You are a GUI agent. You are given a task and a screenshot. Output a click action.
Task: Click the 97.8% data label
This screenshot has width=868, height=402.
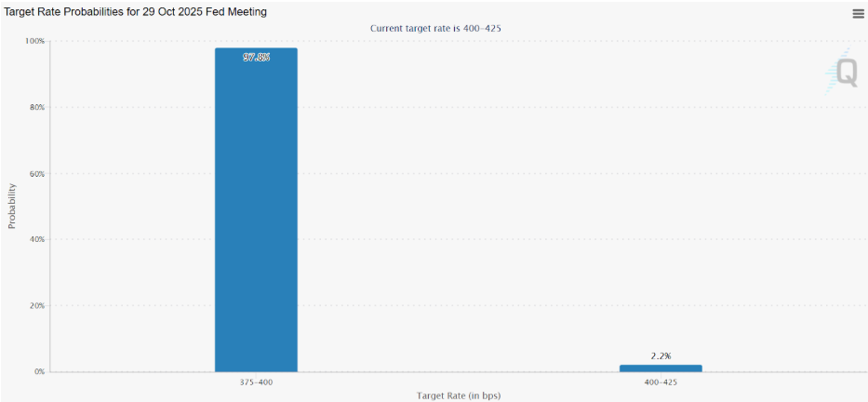pos(256,58)
